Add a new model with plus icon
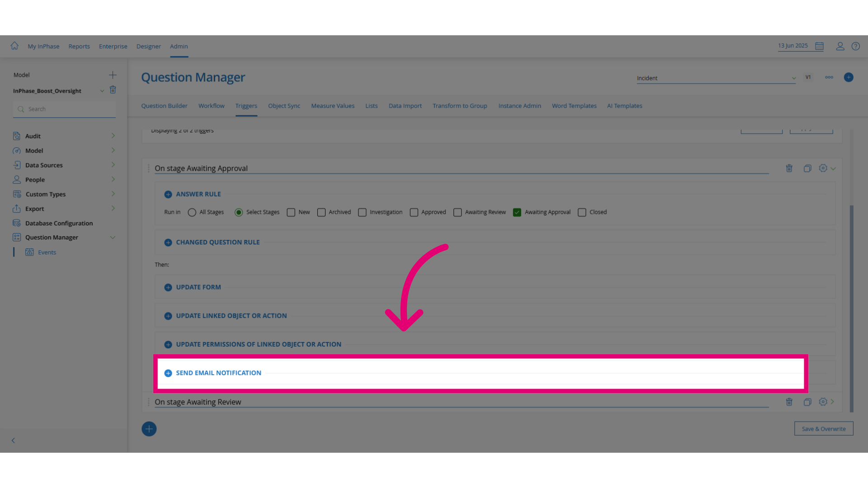 [113, 75]
